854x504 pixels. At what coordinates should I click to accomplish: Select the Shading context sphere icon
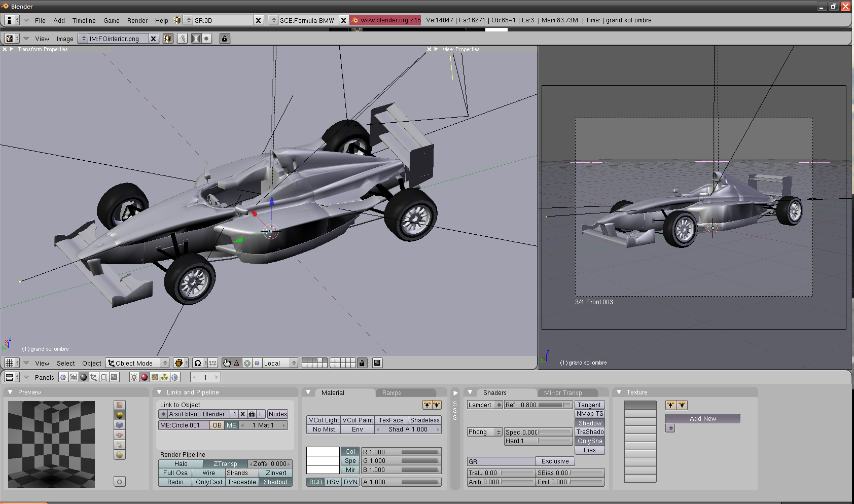click(84, 377)
